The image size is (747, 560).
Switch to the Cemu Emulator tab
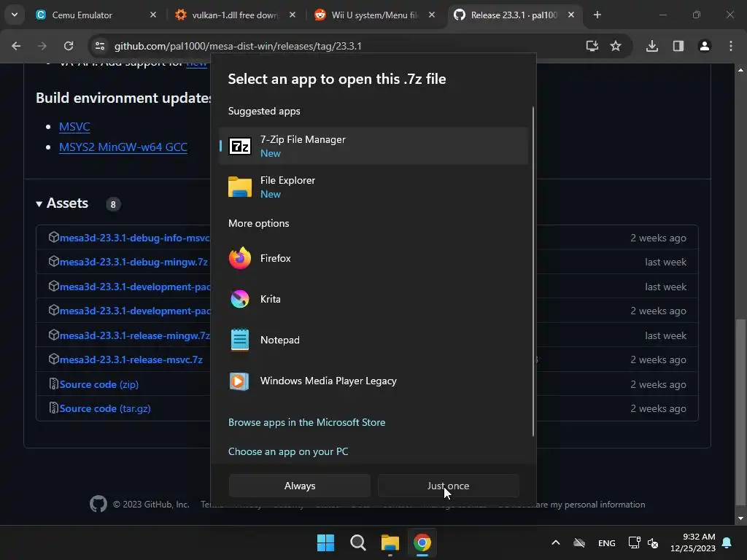tap(96, 15)
